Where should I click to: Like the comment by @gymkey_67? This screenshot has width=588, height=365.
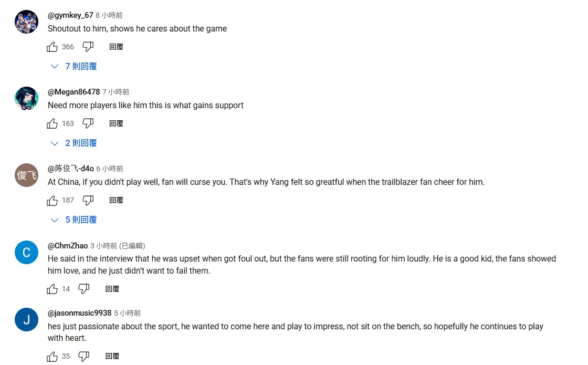(x=52, y=47)
